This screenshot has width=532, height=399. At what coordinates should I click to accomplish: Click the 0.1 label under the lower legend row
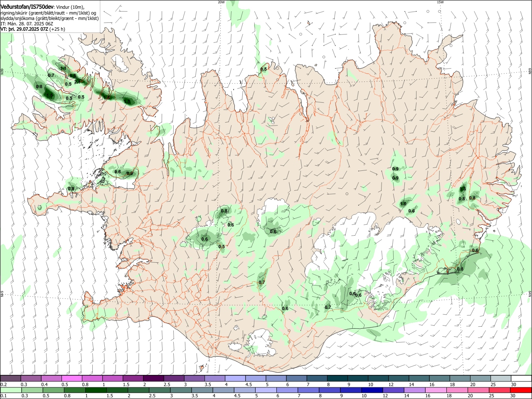3,396
